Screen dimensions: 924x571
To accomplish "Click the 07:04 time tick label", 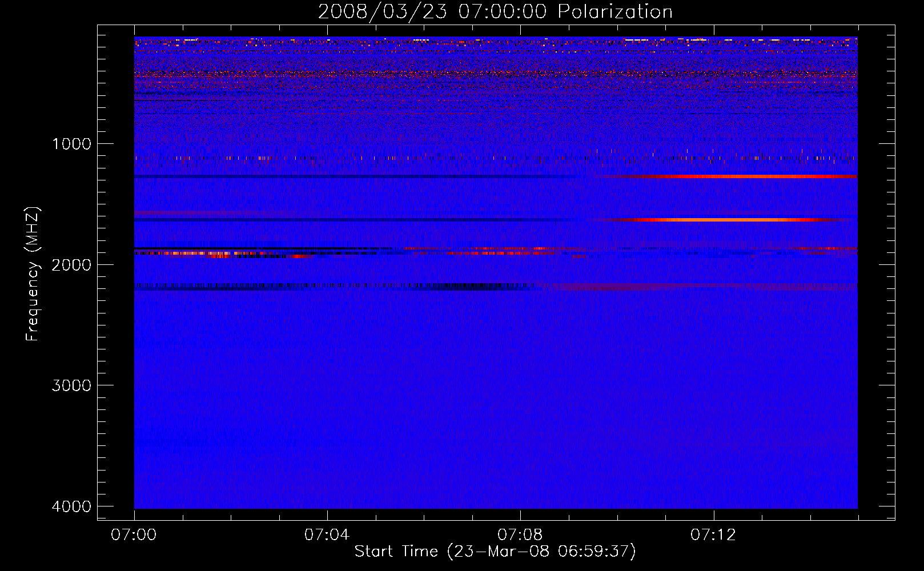I will [327, 535].
